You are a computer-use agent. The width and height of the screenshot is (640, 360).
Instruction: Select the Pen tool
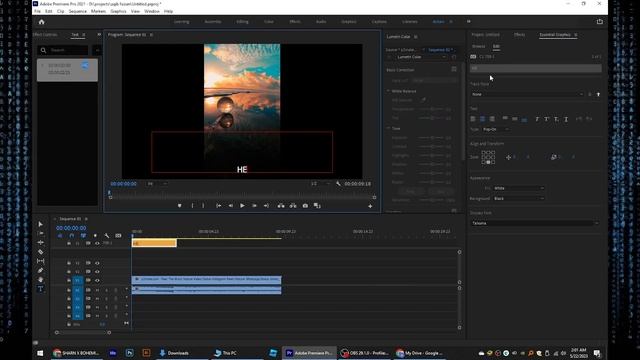[40, 270]
